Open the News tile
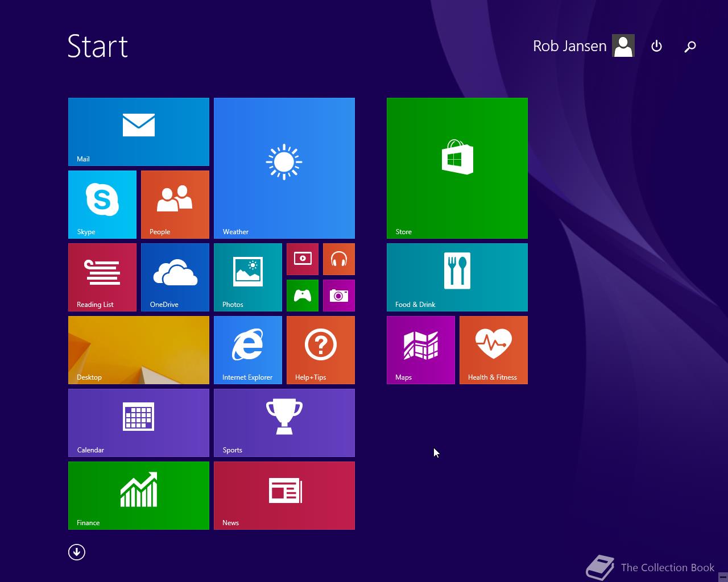728x582 pixels. (284, 496)
